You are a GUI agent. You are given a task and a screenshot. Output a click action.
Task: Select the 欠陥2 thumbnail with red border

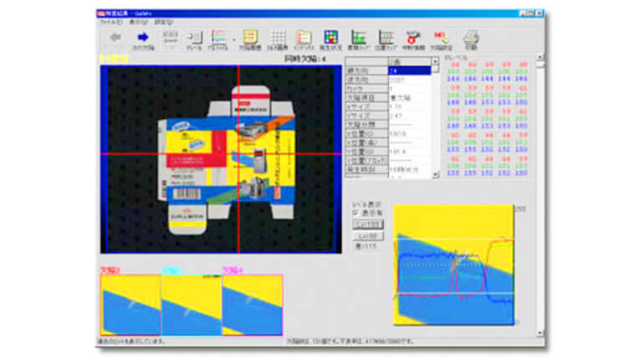(130, 305)
